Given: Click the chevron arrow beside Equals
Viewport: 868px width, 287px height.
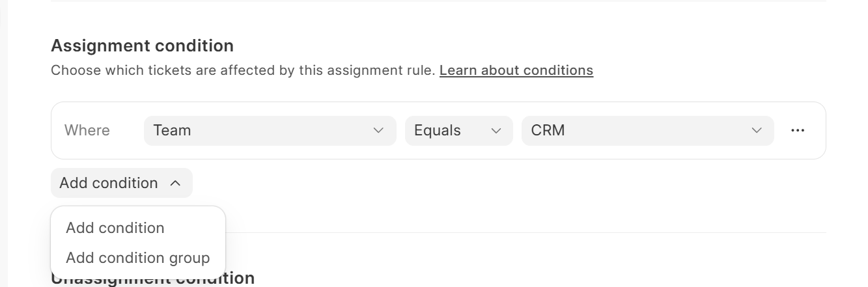Looking at the screenshot, I should click(496, 131).
